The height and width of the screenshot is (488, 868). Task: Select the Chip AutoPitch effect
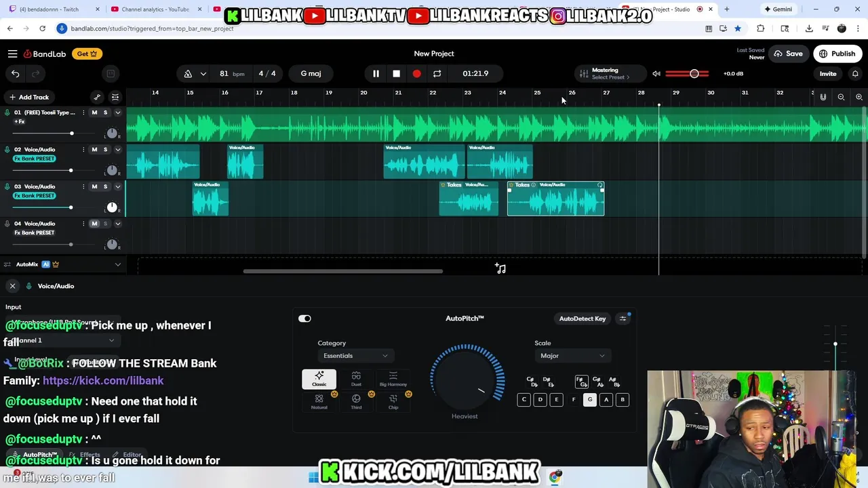click(x=393, y=401)
